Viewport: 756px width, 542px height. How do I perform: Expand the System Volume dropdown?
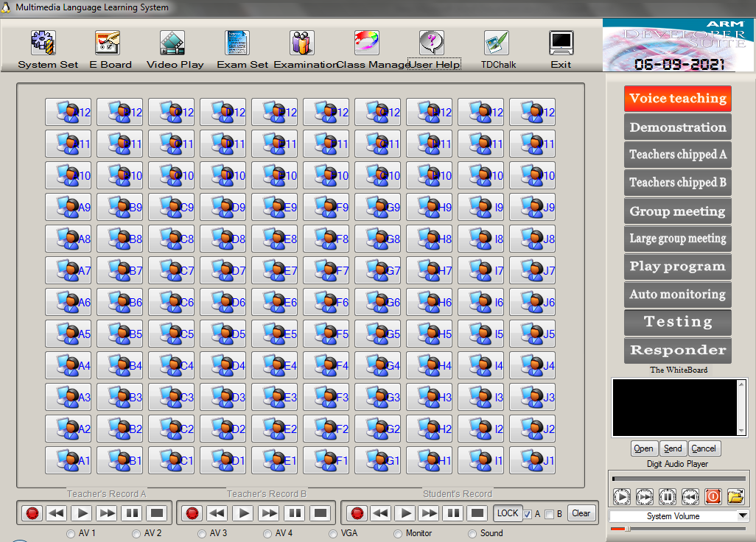743,516
